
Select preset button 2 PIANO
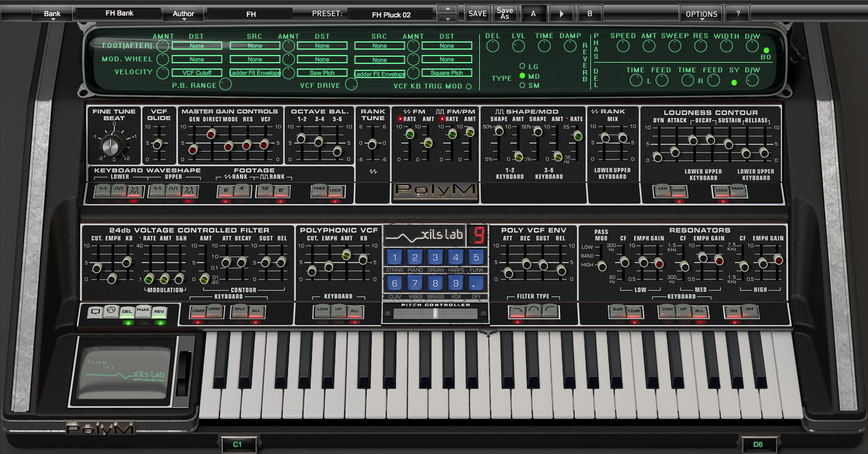(415, 257)
